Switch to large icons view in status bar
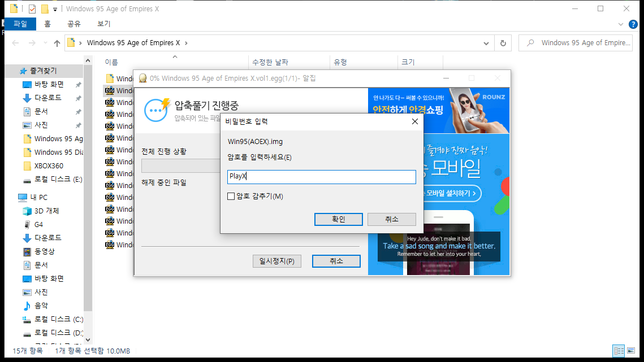Viewport: 644px width, 362px height. point(631,351)
